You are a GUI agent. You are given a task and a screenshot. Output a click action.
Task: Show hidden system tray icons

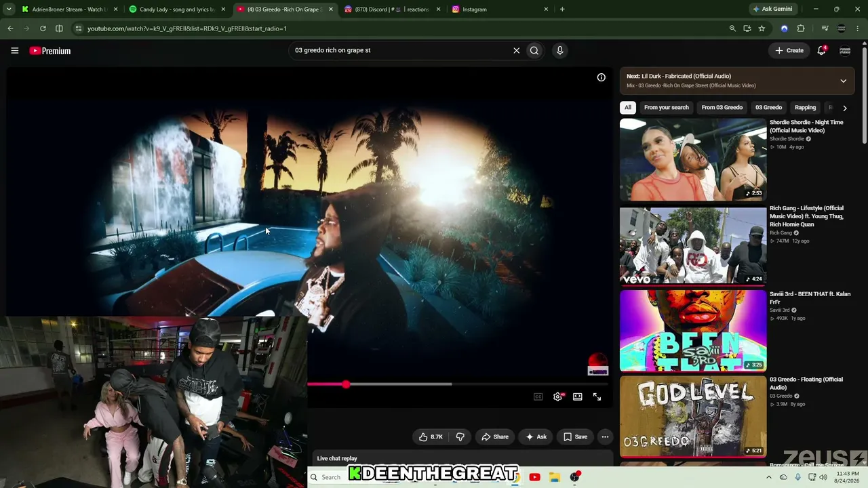(768, 477)
